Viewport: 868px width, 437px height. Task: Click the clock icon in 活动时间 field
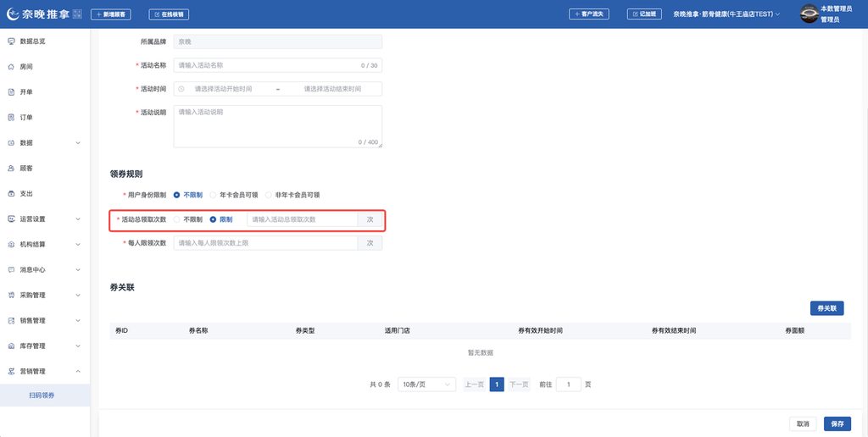(x=181, y=89)
